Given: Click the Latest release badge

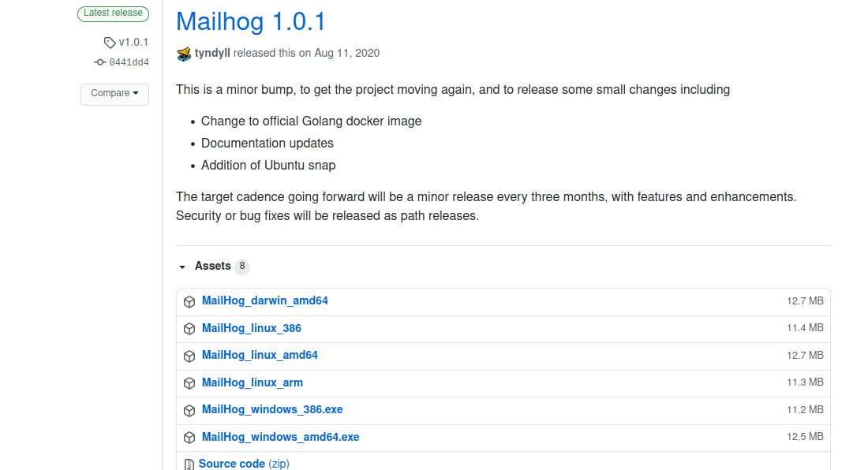Looking at the screenshot, I should [x=113, y=13].
